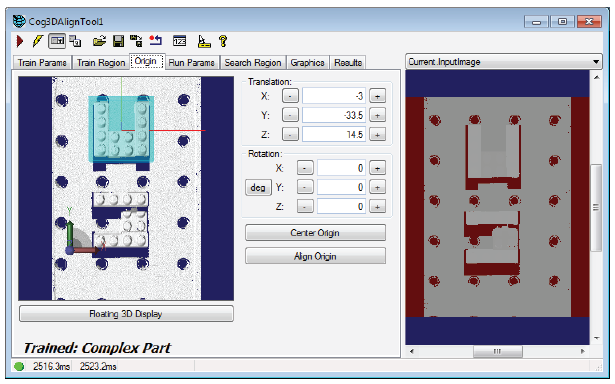Click the Cog3DAlignTool1 title bar app icon

(x=19, y=21)
